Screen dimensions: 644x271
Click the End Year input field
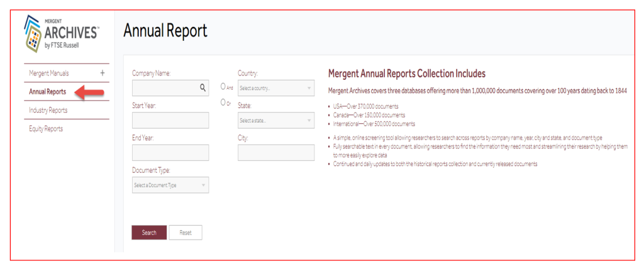170,152
